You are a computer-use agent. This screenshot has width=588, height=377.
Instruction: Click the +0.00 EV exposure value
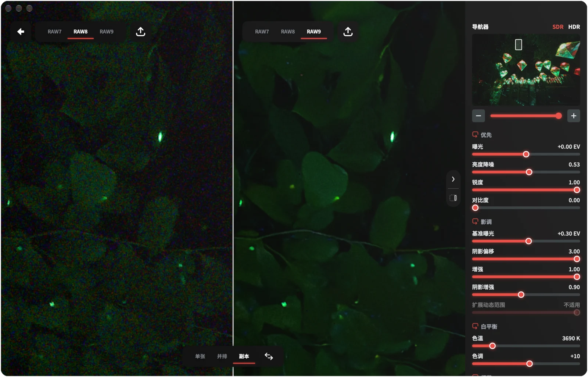569,146
